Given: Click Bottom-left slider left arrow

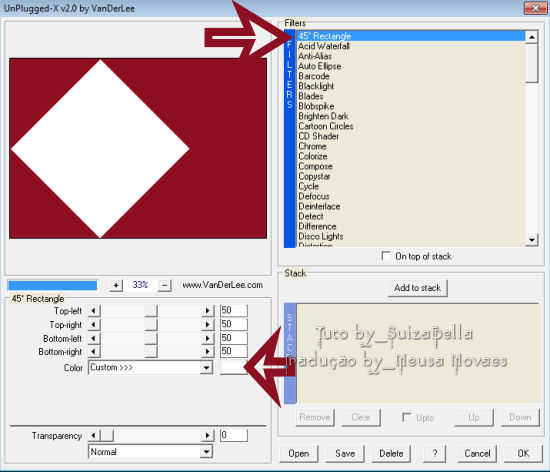Looking at the screenshot, I should pos(94,338).
